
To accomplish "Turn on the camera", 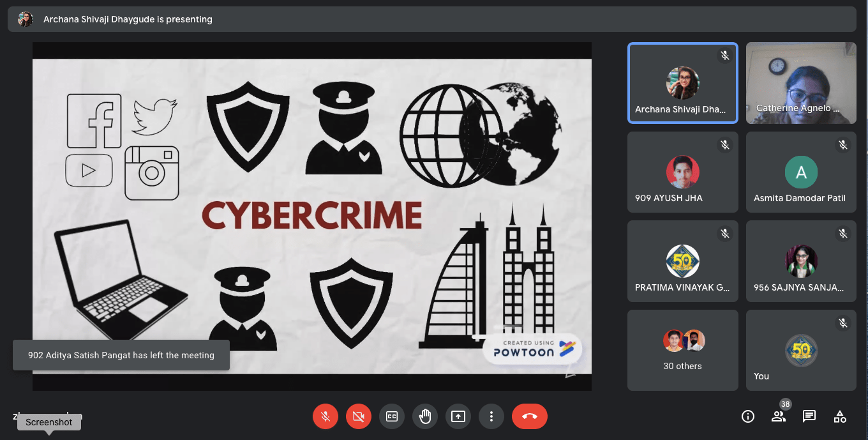I will tap(359, 416).
